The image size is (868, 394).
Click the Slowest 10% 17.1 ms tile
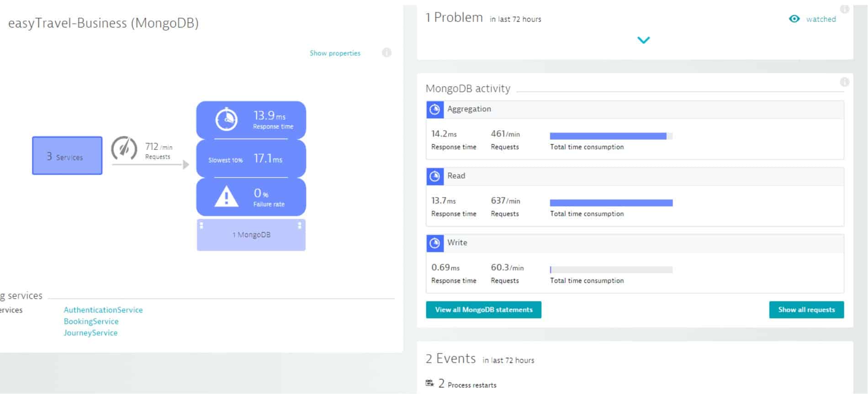pyautogui.click(x=251, y=159)
